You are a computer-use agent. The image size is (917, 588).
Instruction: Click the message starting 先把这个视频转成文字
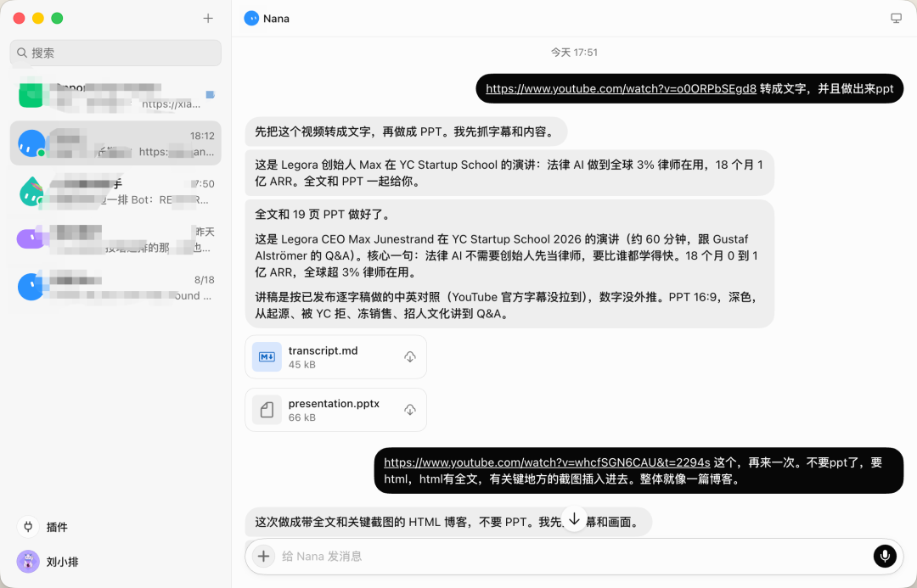click(406, 132)
